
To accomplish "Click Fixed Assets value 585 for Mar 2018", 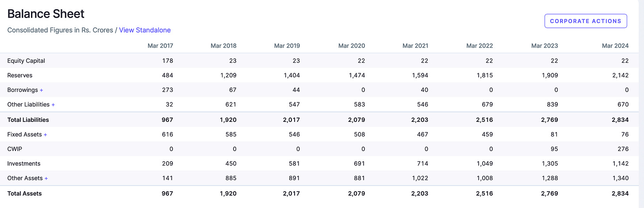I will [230, 134].
